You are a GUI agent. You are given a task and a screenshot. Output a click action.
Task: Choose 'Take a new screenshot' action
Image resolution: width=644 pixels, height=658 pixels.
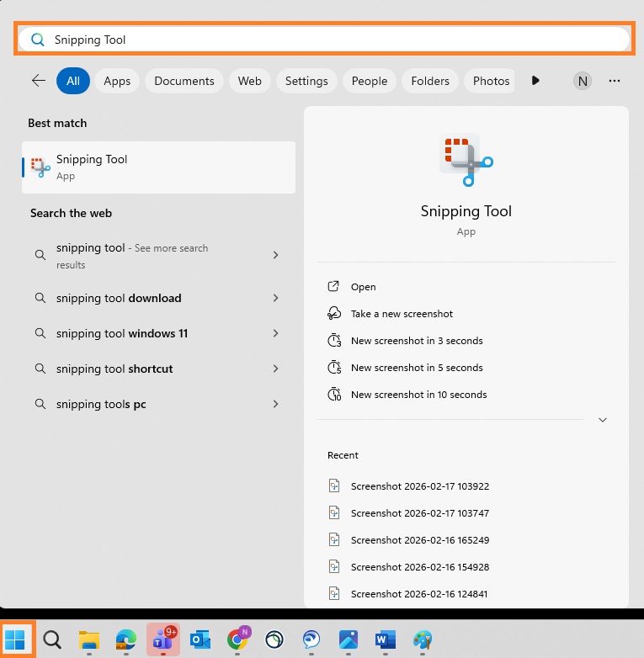point(402,314)
